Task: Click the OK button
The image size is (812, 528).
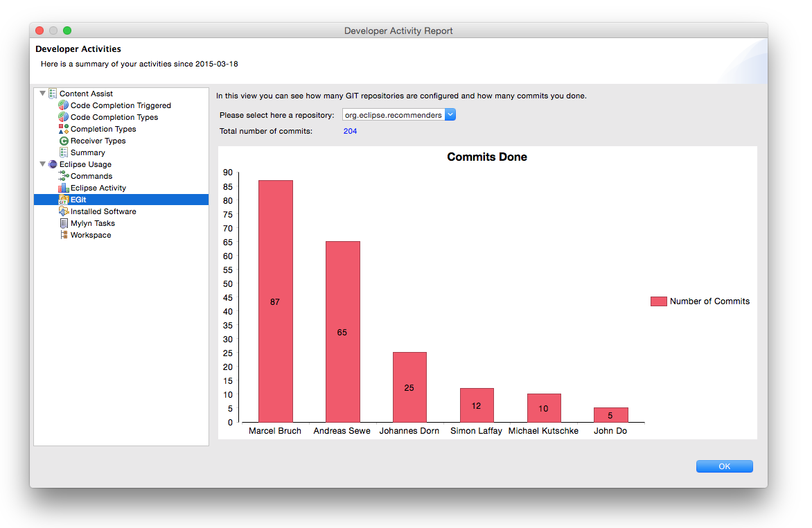Action: pyautogui.click(x=724, y=466)
